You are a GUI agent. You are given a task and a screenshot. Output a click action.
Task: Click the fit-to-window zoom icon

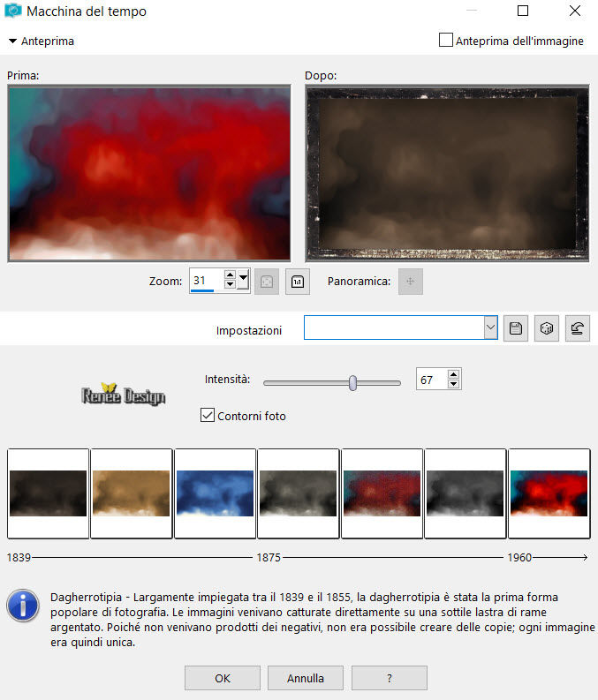pos(267,282)
